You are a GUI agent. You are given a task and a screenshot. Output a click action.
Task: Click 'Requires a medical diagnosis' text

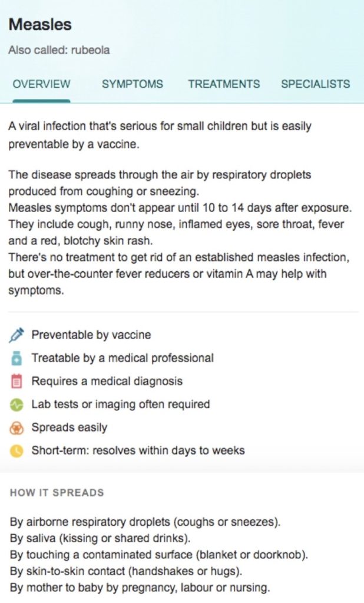107,382
